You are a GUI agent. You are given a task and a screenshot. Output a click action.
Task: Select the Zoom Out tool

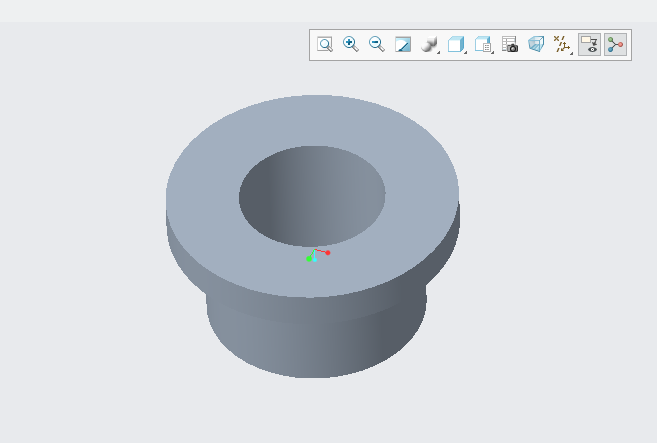[377, 44]
